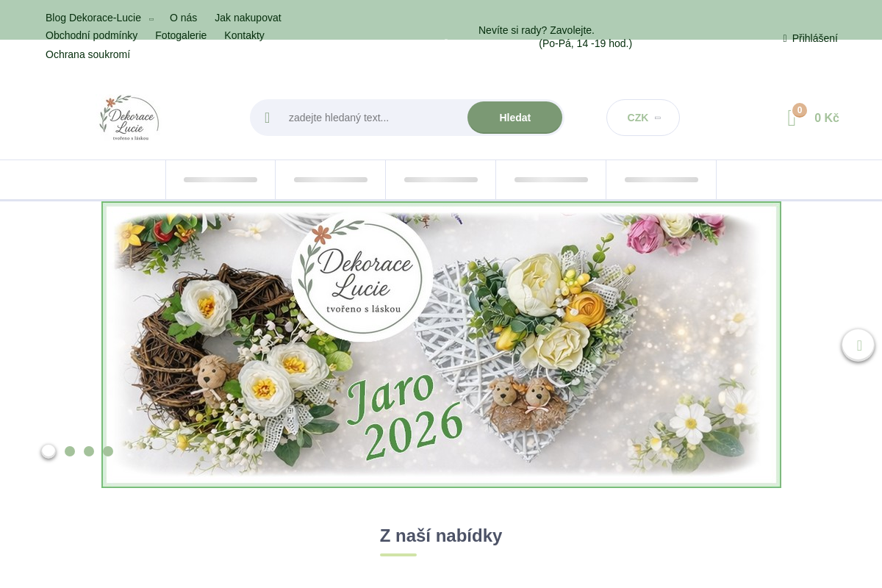Click the search magnifier icon

pos(268,118)
